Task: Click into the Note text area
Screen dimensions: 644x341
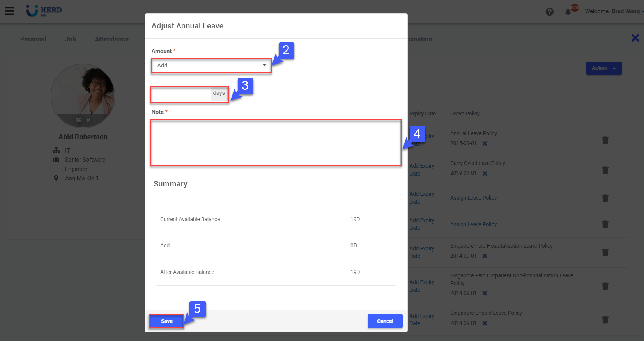Action: click(276, 143)
